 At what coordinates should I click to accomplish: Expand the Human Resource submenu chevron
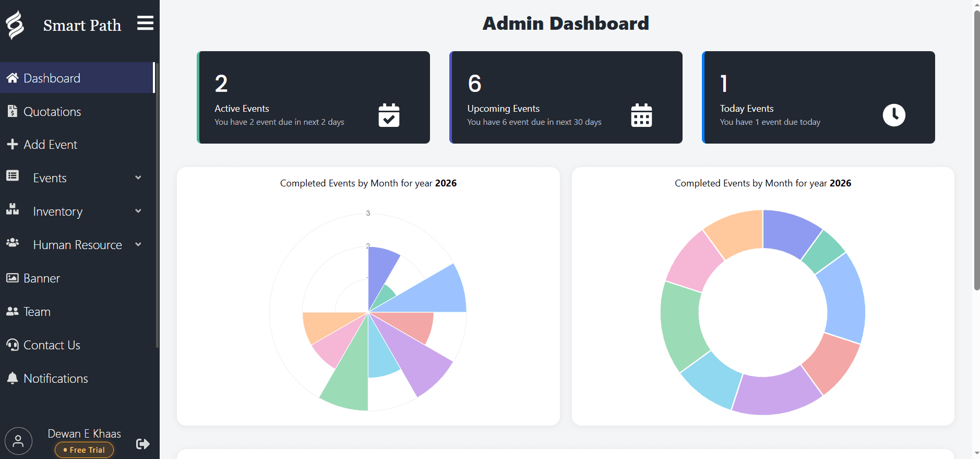138,244
